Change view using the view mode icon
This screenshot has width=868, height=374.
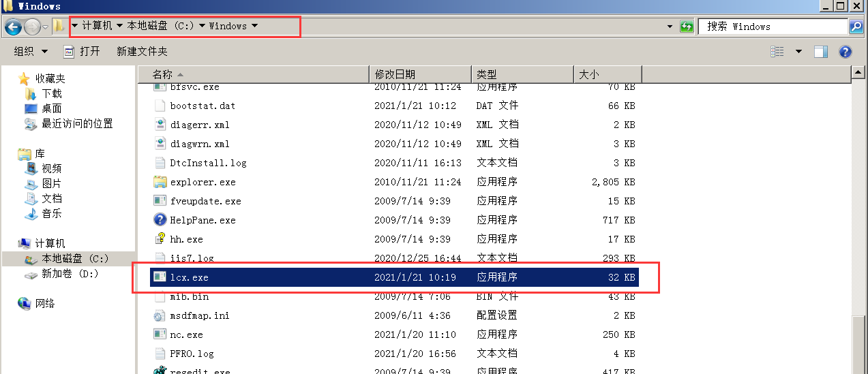[777, 52]
